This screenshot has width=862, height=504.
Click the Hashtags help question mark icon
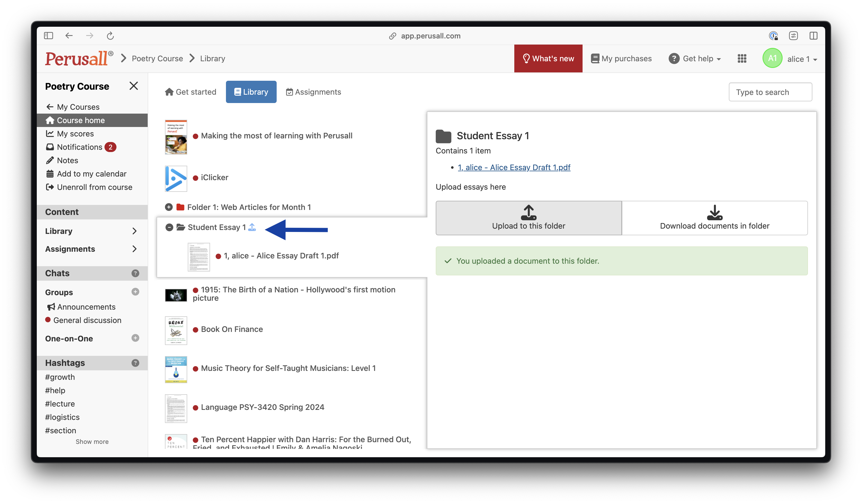pos(135,363)
